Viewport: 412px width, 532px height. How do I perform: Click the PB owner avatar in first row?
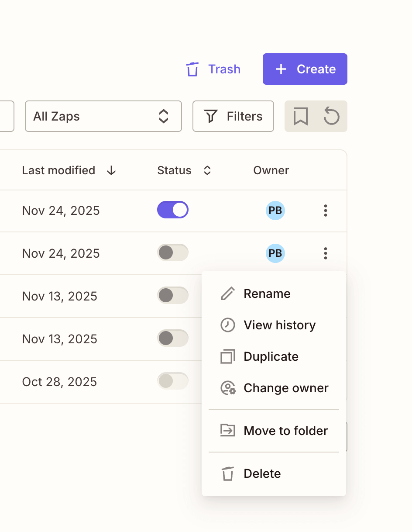275,211
